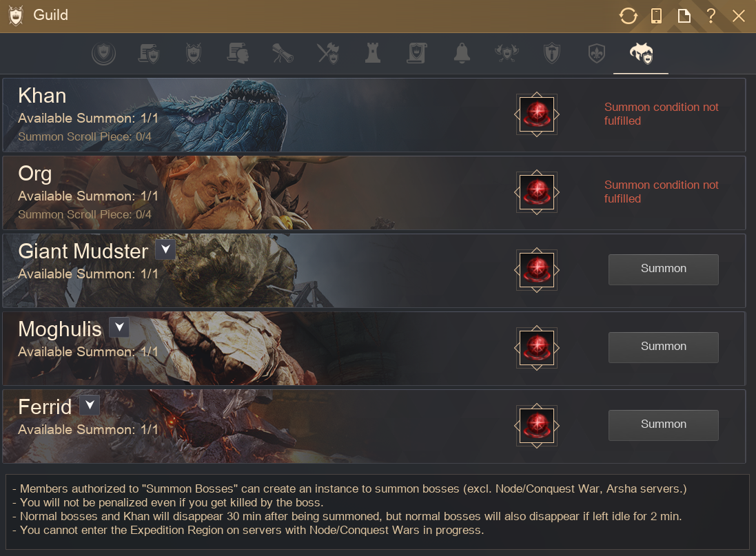The height and width of the screenshot is (556, 756).
Task: Summon the Moghulis boss
Action: 664,347
